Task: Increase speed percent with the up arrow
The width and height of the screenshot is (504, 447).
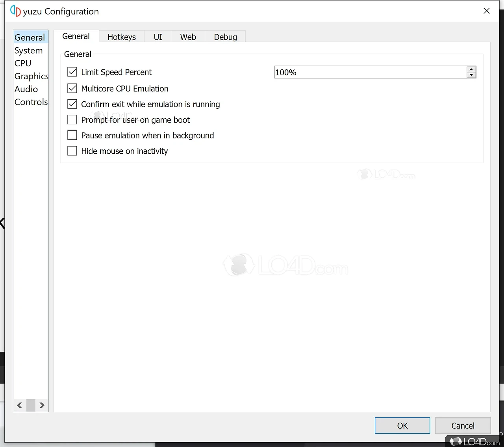Action: point(471,69)
